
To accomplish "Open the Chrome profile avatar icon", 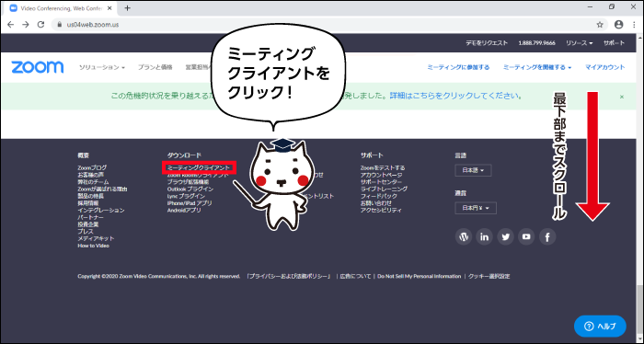I will (x=618, y=25).
